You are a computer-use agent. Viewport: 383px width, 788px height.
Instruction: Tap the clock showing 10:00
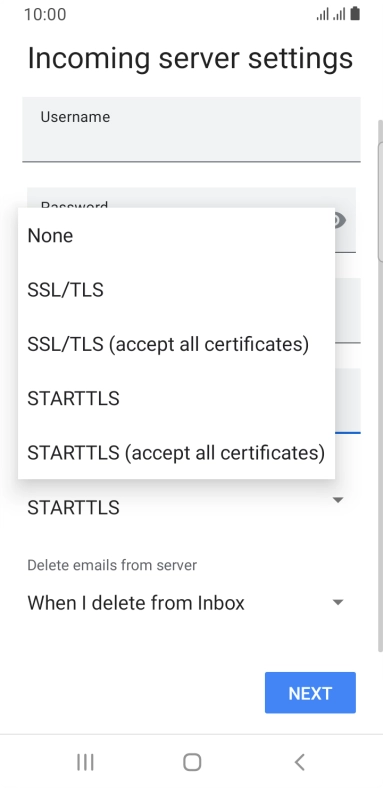coord(45,14)
